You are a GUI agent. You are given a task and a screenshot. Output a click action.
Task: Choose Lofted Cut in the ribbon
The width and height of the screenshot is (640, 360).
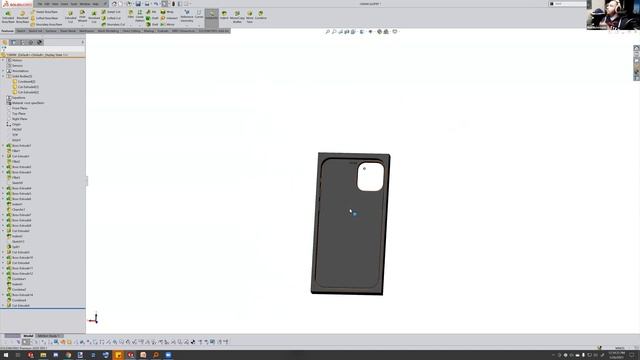click(x=111, y=18)
